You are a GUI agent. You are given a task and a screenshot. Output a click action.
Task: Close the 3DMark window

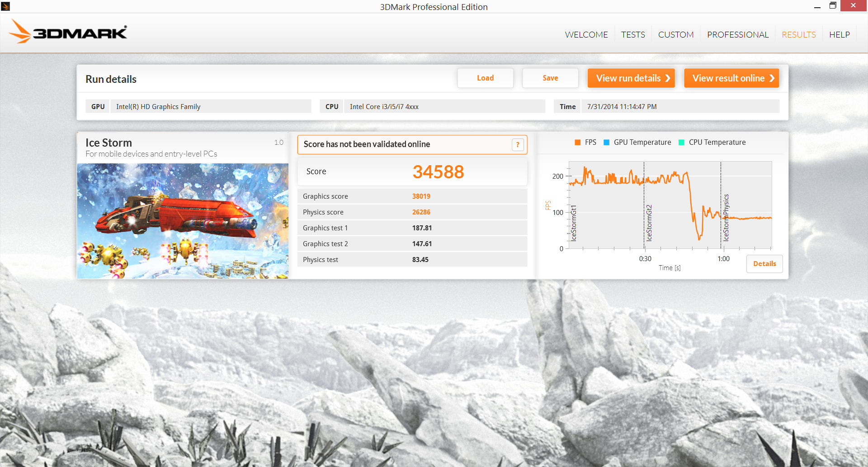coord(854,5)
